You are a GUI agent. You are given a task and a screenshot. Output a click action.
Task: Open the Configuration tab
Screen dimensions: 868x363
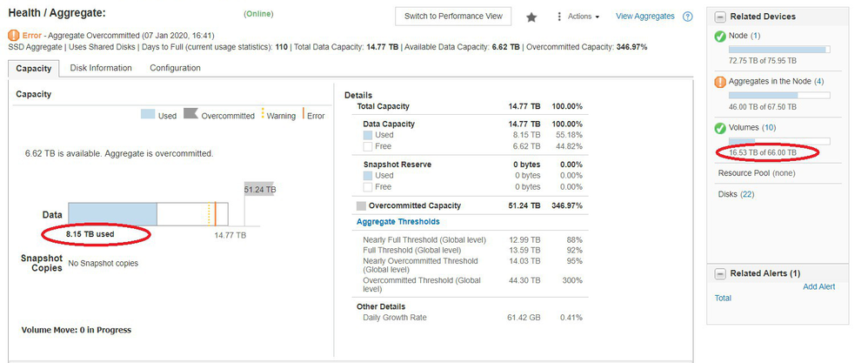tap(175, 68)
